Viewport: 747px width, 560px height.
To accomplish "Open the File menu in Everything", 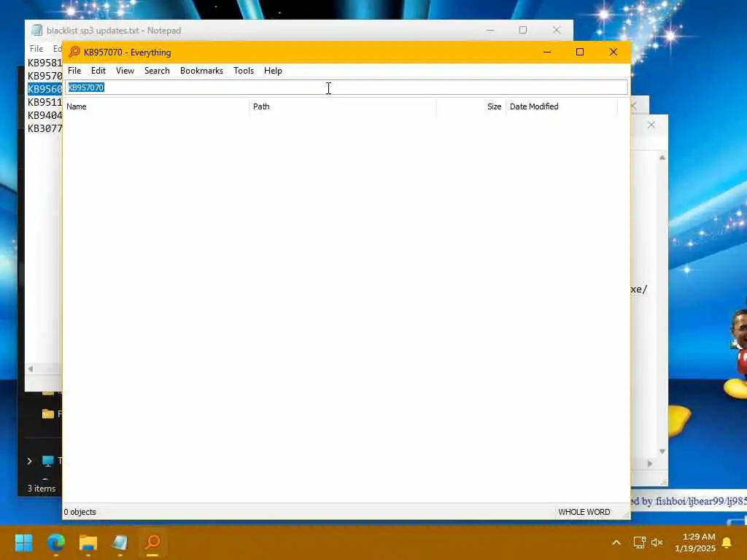I will tap(74, 71).
